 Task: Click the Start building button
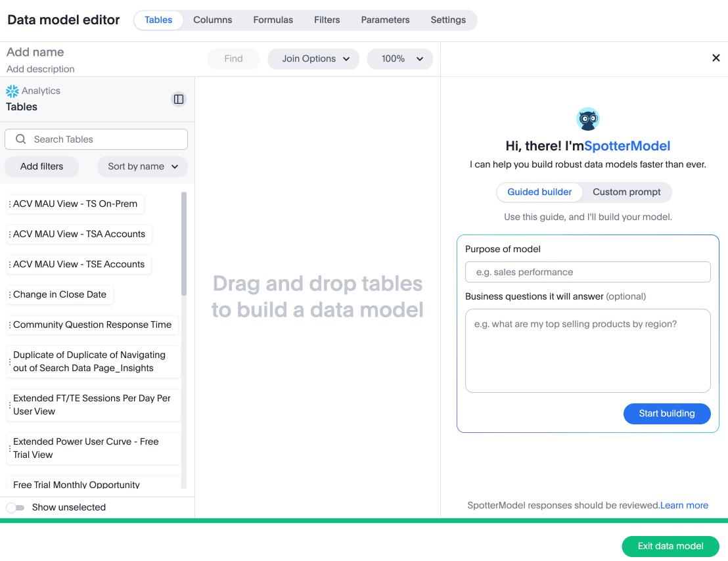click(x=667, y=413)
